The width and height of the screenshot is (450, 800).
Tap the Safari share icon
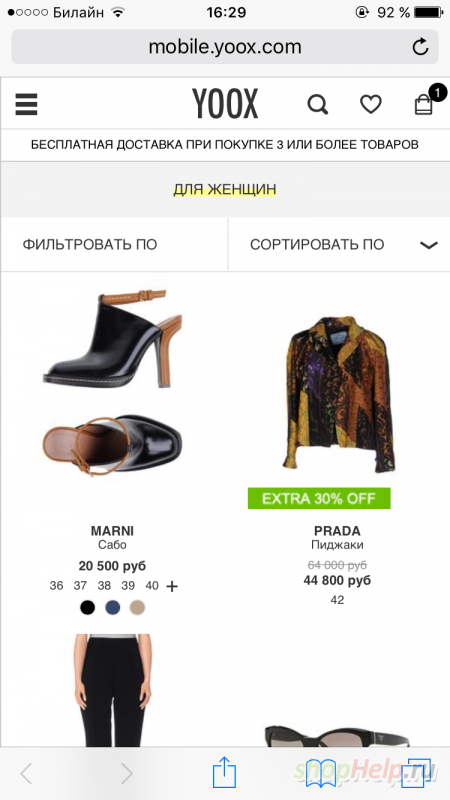(x=224, y=771)
